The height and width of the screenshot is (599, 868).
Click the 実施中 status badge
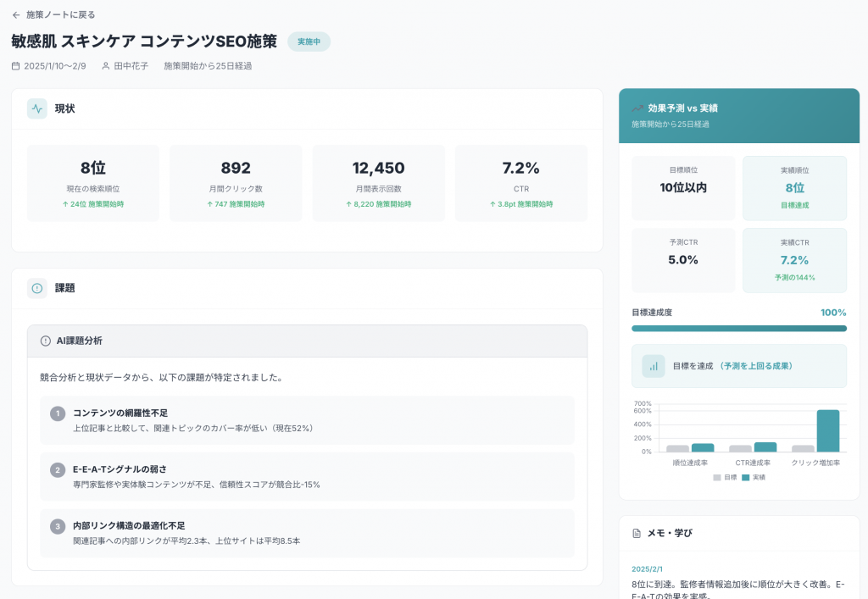[309, 42]
